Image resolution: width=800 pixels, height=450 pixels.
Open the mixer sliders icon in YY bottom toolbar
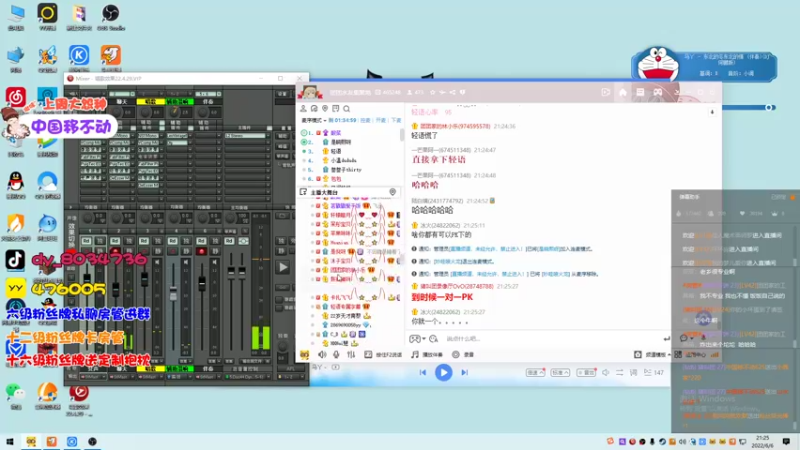coord(351,354)
